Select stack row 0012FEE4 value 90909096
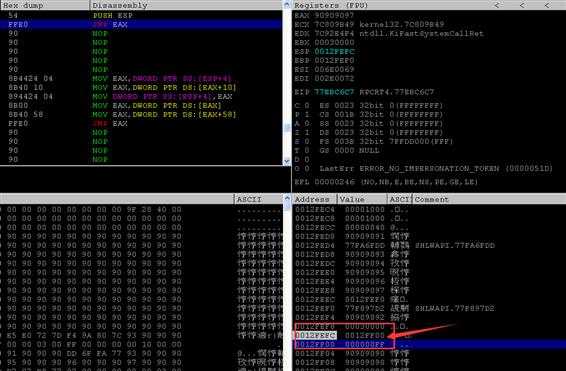Image resolution: width=566 pixels, height=371 pixels. coord(430,281)
